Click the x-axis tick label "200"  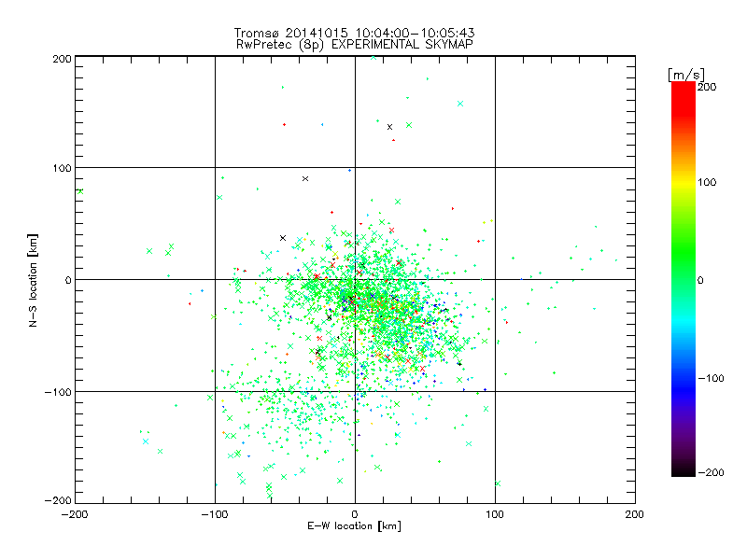pos(635,514)
